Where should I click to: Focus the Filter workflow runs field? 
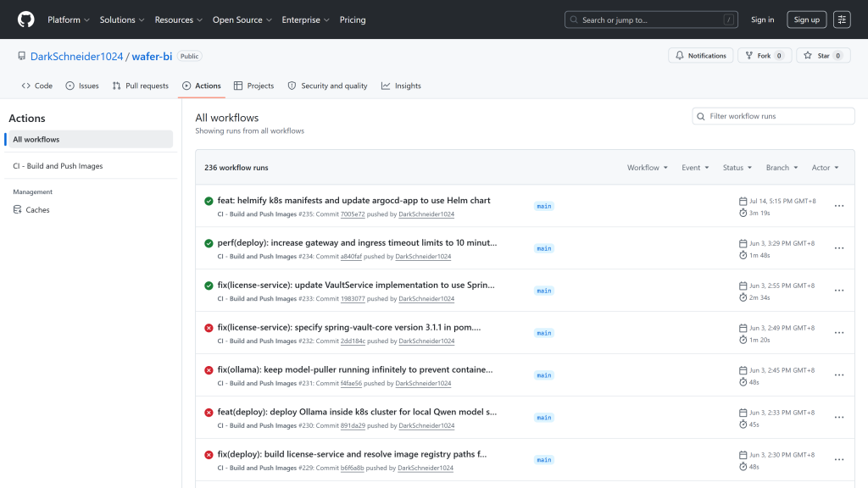pos(773,116)
